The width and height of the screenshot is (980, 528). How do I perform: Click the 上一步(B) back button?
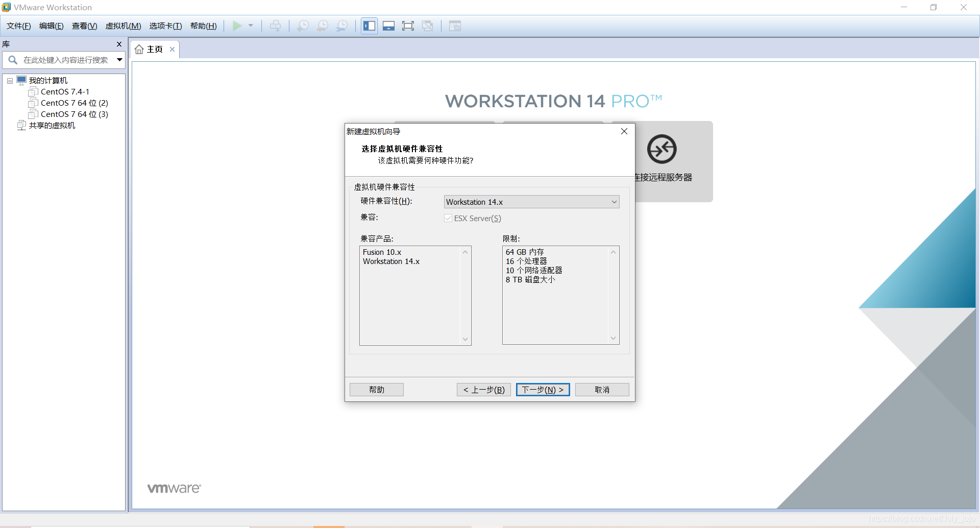(484, 390)
